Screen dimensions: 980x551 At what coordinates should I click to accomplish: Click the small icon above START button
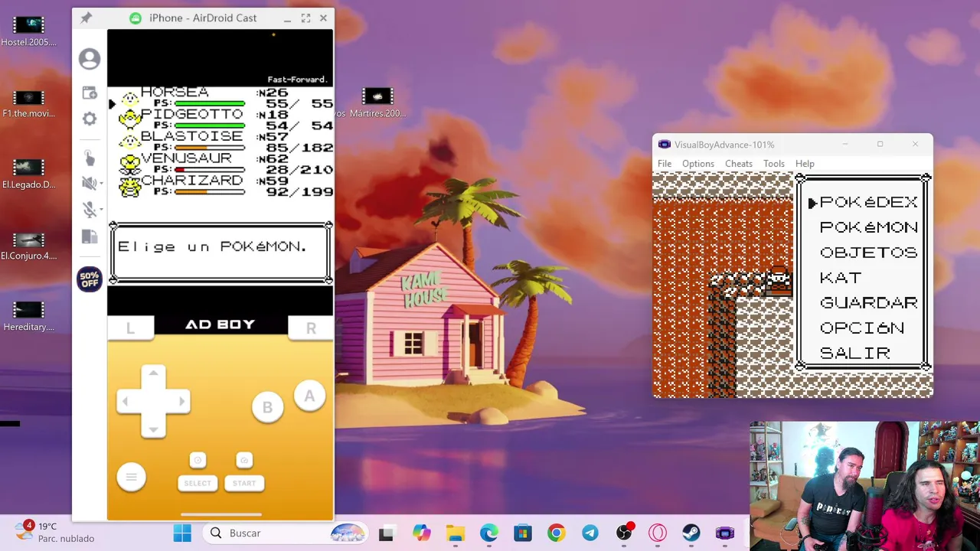(244, 460)
